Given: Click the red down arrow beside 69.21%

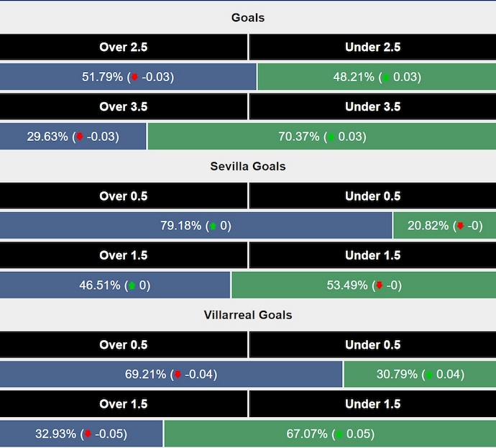Looking at the screenshot, I should click(x=177, y=375).
